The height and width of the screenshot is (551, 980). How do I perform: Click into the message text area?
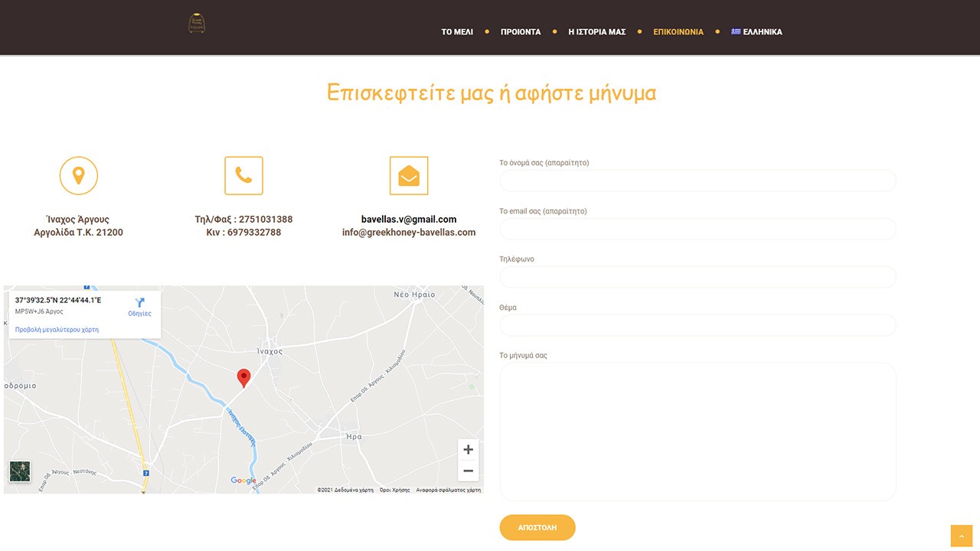697,432
